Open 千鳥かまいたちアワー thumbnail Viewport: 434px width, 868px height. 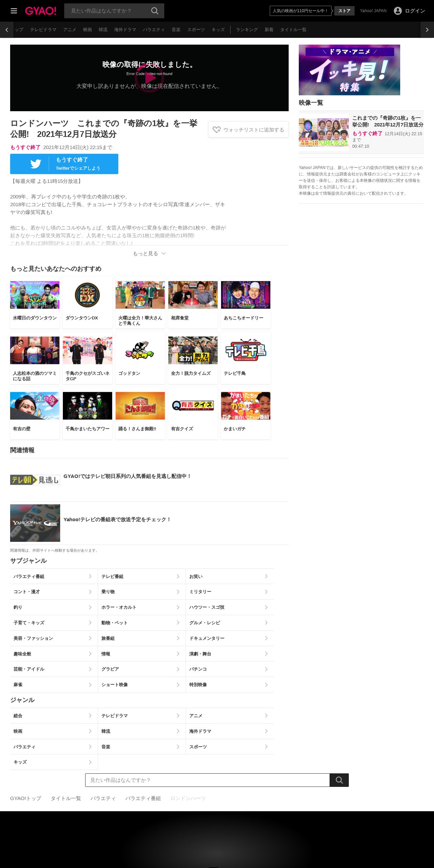click(x=88, y=406)
